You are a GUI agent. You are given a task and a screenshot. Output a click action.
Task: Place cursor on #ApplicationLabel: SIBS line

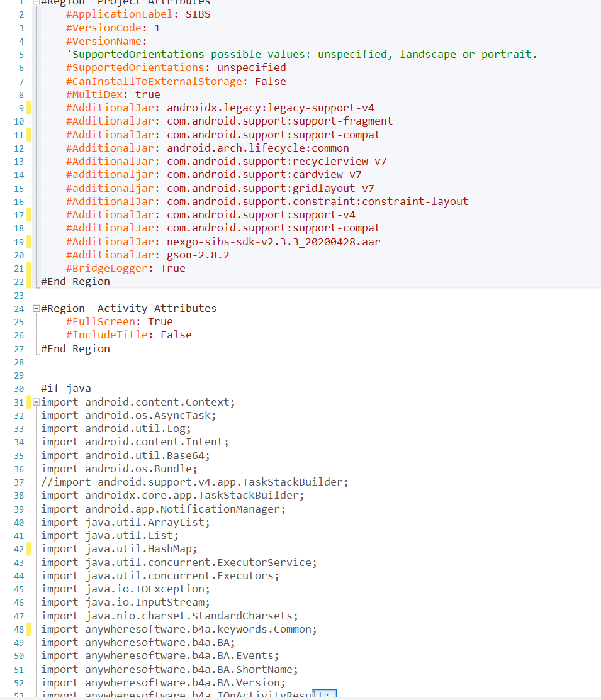[138, 14]
